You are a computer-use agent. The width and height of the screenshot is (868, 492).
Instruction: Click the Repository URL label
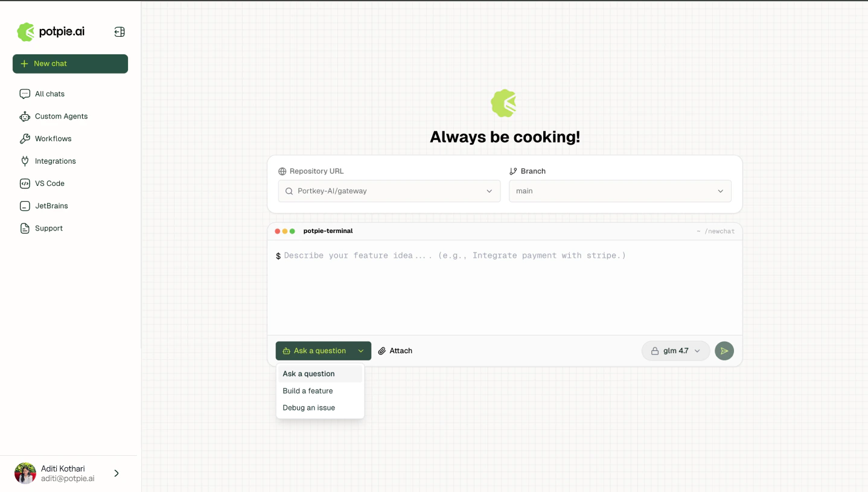click(x=316, y=171)
